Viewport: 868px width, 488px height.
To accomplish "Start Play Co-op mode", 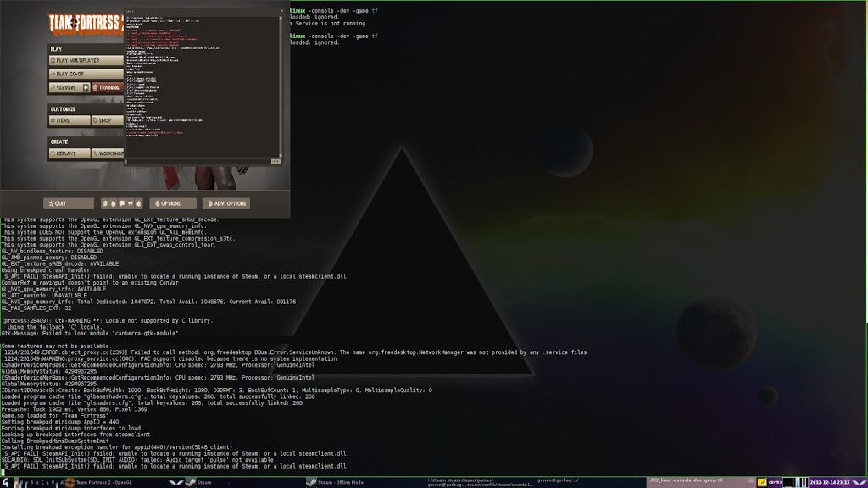I will pos(86,74).
